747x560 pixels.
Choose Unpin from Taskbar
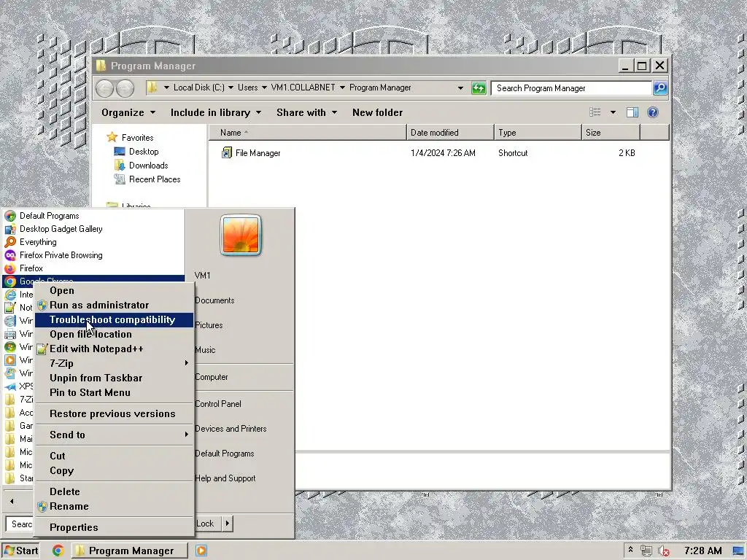(114, 378)
